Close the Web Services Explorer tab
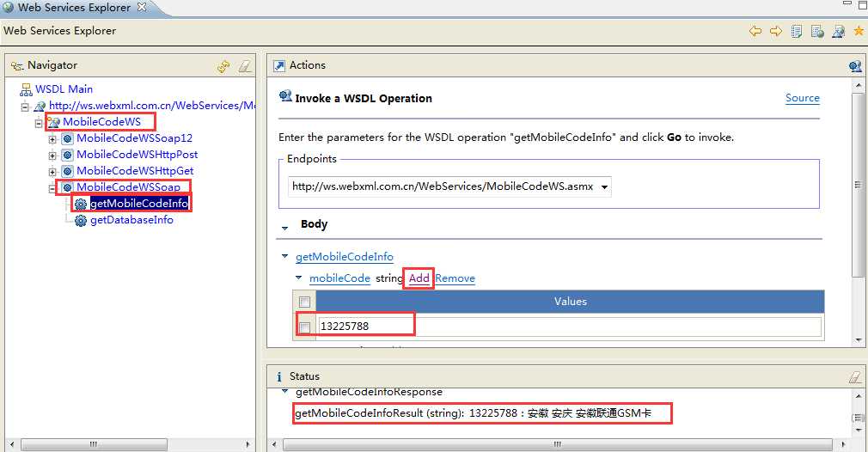The image size is (868, 452). (x=142, y=7)
